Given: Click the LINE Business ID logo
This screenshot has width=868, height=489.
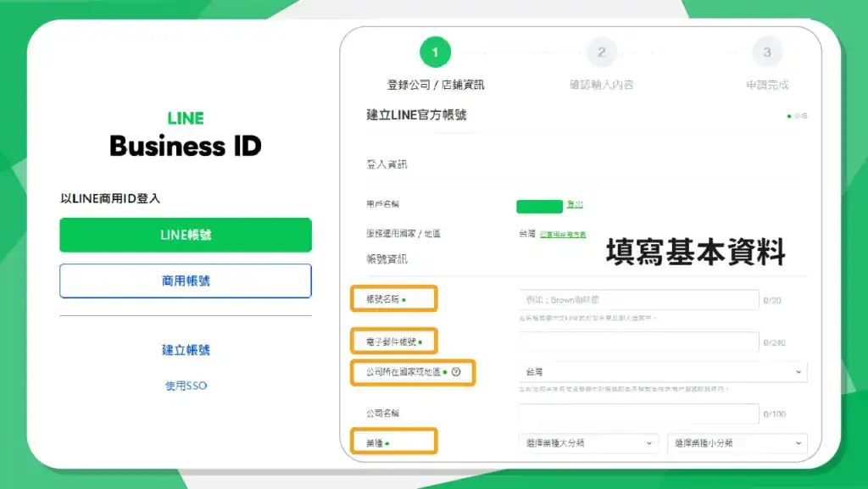Looking at the screenshot, I should tap(185, 134).
